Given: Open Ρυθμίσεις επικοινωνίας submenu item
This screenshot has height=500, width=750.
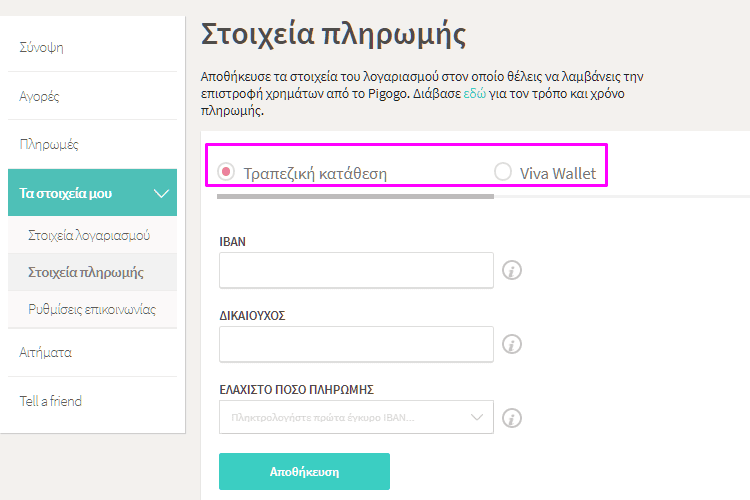Looking at the screenshot, I should [x=92, y=309].
